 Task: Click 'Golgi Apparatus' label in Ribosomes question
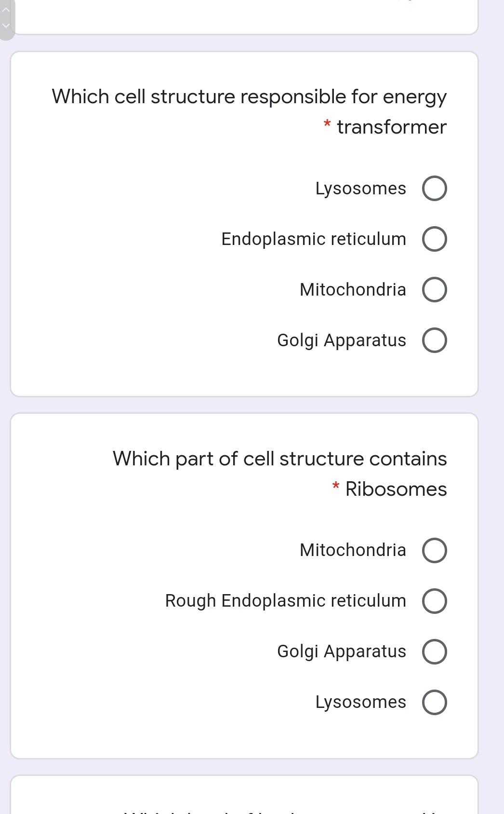(342, 651)
